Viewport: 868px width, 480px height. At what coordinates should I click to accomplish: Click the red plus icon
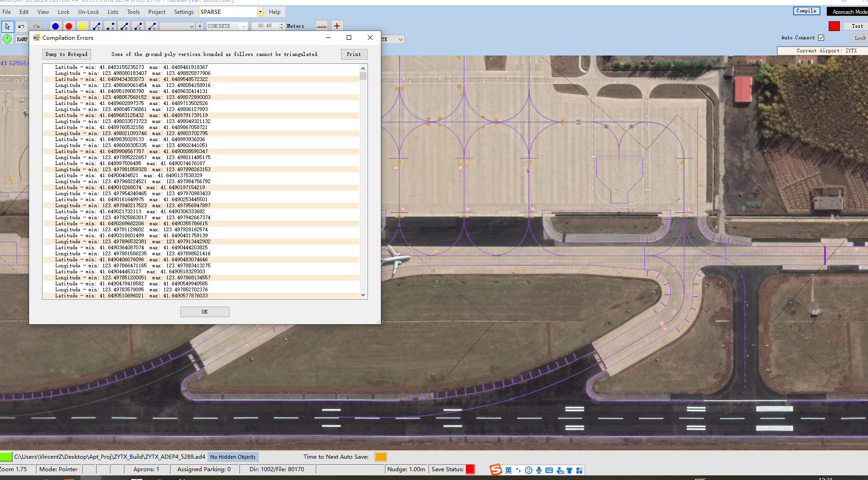pyautogui.click(x=337, y=26)
